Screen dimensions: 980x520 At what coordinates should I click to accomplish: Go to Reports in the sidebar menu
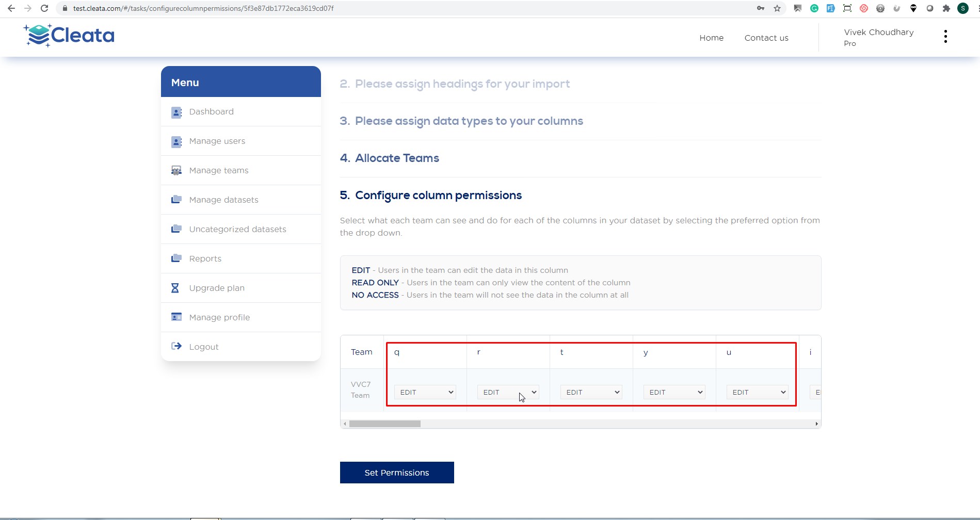[205, 258]
